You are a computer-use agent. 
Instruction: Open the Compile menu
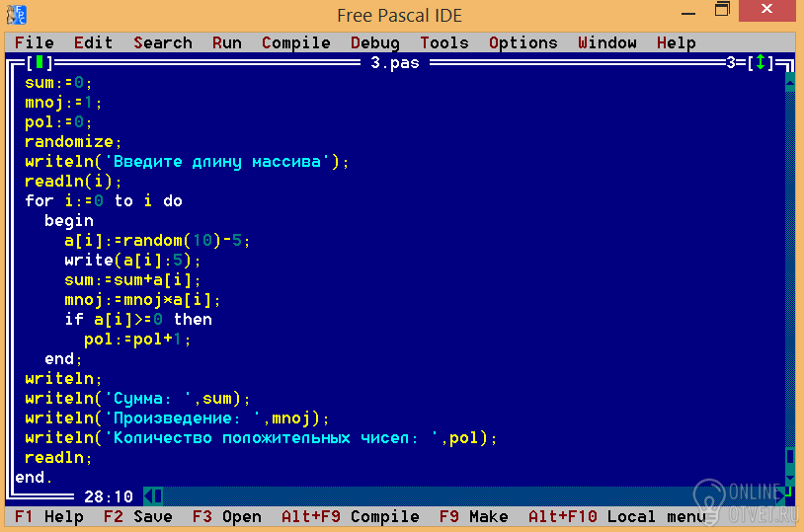click(296, 42)
